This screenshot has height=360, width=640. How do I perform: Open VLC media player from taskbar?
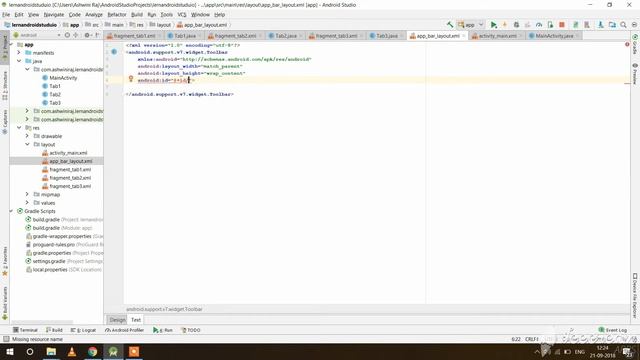[x=71, y=351]
